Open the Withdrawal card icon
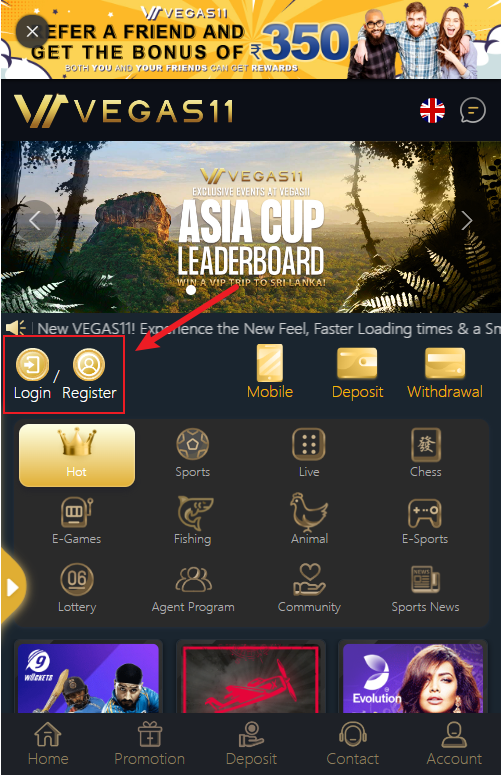Image resolution: width=501 pixels, height=775 pixels. (x=445, y=363)
